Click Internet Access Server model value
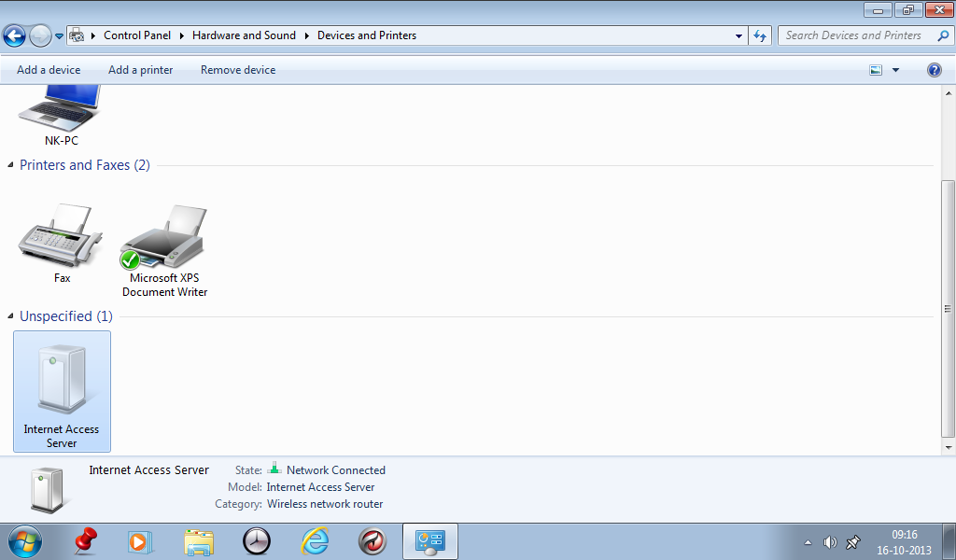956x560 pixels. (x=321, y=487)
